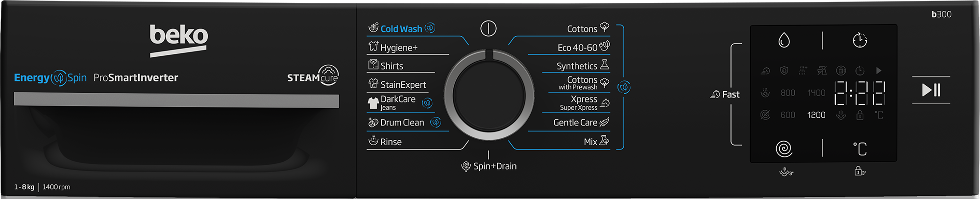Screen dimensions: 980x199
Task: Tap the delay timer clock icon
Action: click(x=860, y=40)
